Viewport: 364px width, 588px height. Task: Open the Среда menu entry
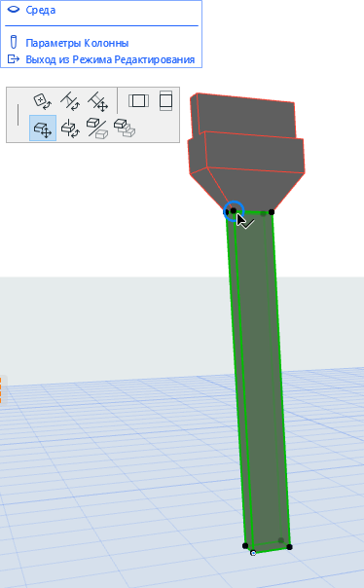click(x=41, y=10)
